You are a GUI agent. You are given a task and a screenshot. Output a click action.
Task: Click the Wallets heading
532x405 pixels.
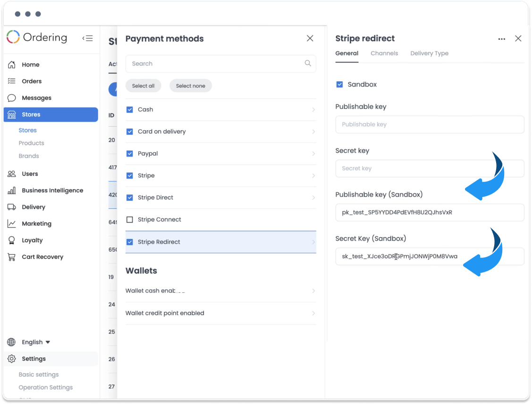[141, 271]
